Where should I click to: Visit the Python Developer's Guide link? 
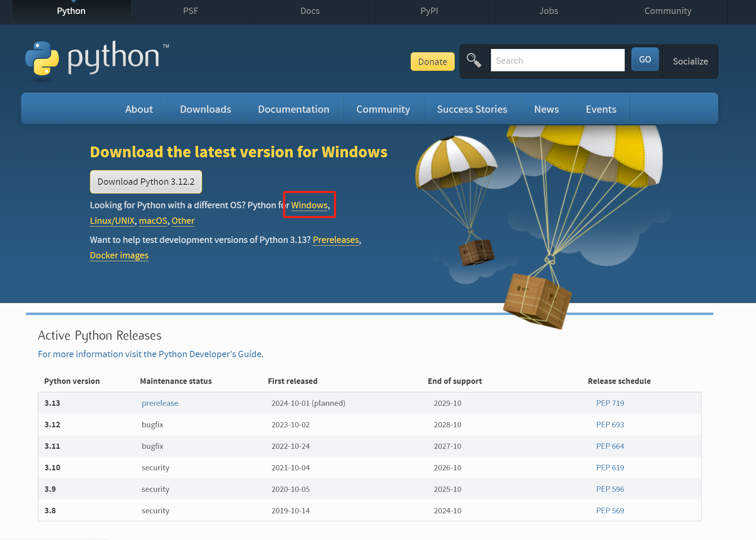point(150,354)
